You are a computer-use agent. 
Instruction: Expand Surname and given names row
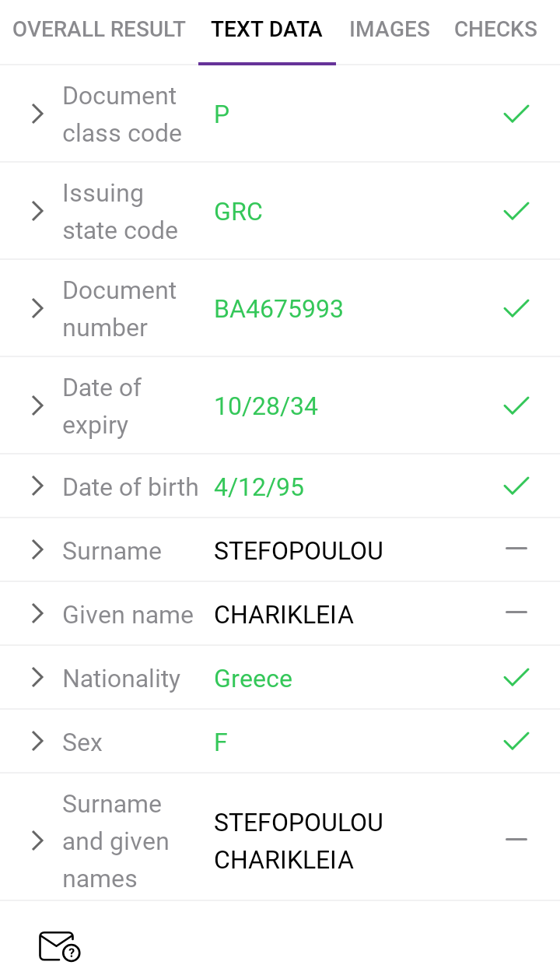tap(37, 840)
